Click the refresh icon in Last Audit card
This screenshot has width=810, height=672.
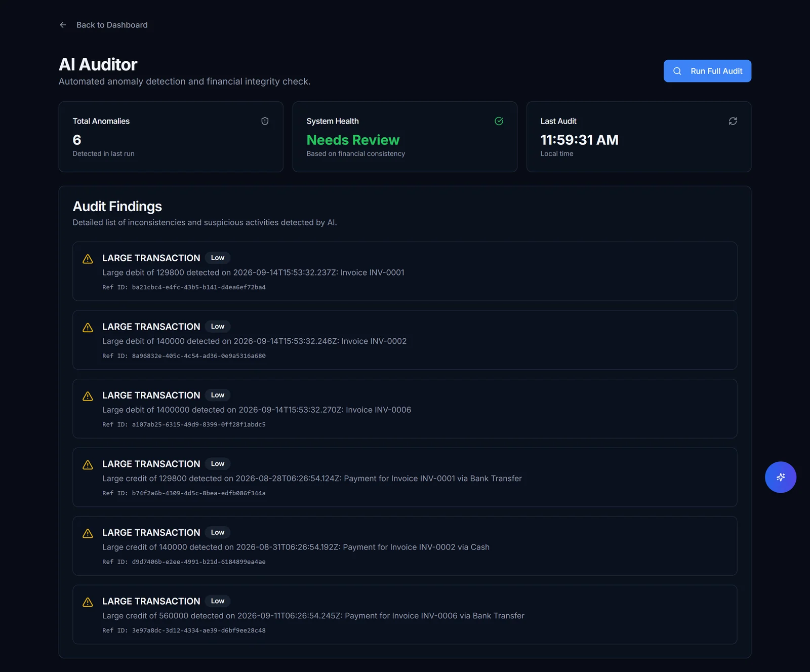pos(733,121)
